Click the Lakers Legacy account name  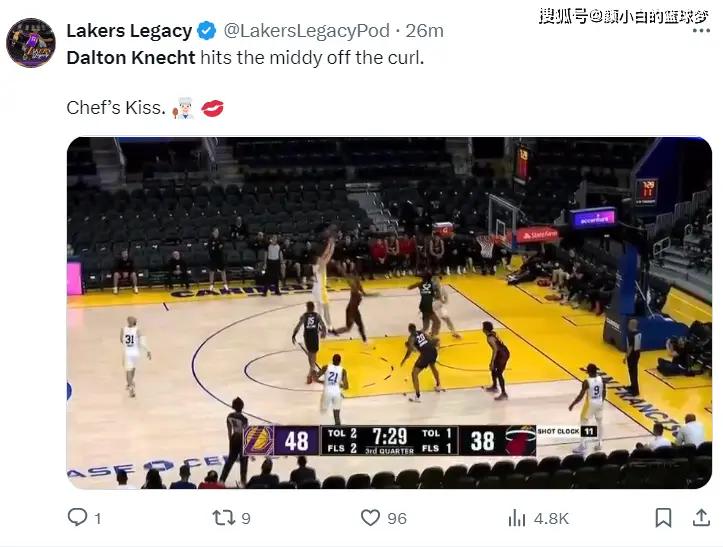point(129,31)
